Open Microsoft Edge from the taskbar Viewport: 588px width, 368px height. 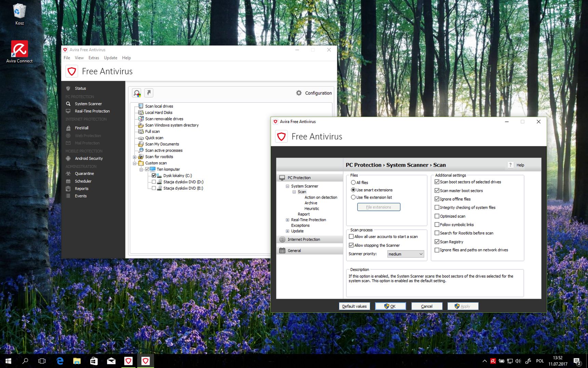pos(60,361)
